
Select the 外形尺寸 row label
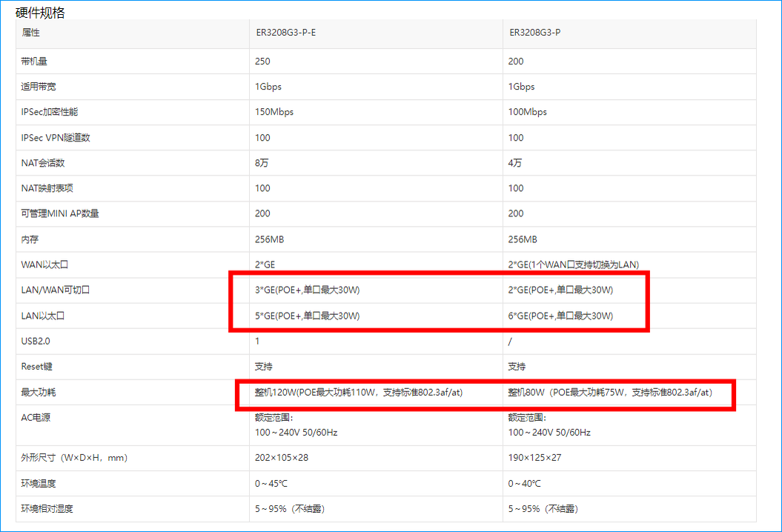(74, 458)
